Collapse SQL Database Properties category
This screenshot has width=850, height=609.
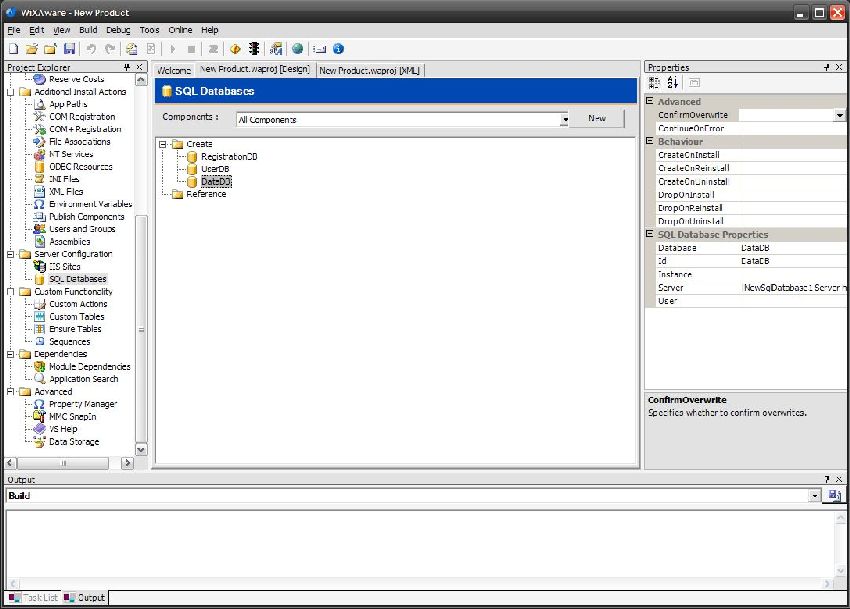tap(649, 234)
